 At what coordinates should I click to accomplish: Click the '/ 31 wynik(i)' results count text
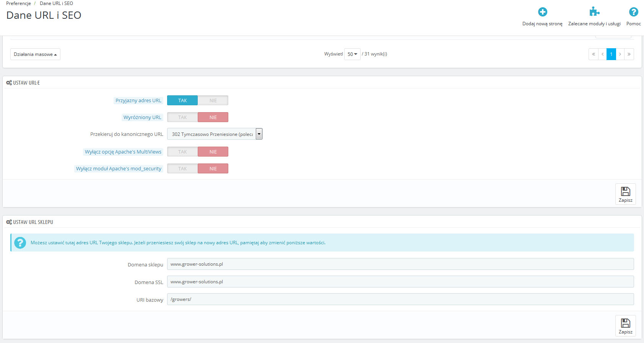click(374, 54)
